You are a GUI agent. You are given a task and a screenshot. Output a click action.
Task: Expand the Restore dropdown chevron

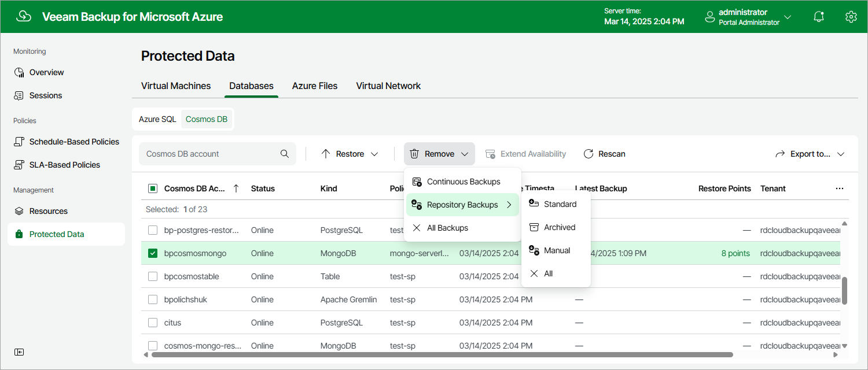[374, 154]
